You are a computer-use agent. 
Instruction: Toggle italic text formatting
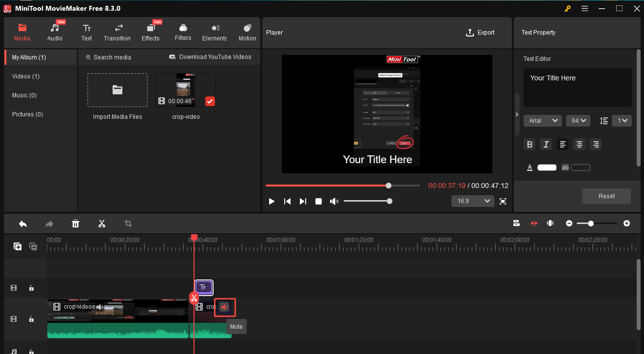(x=546, y=144)
